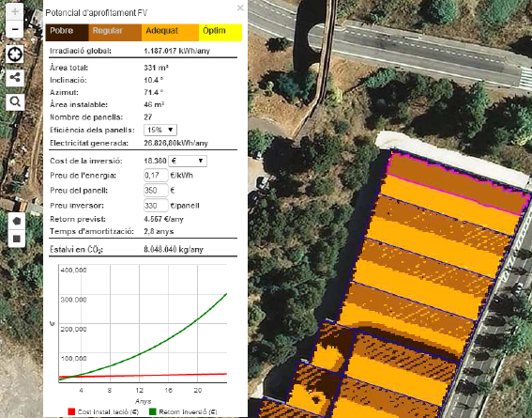Open the currency € dropdown
This screenshot has height=418, width=532.
click(x=188, y=161)
